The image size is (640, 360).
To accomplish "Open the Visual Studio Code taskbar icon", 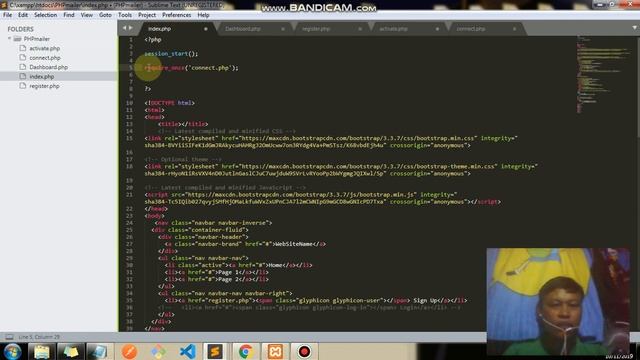I will 187,351.
